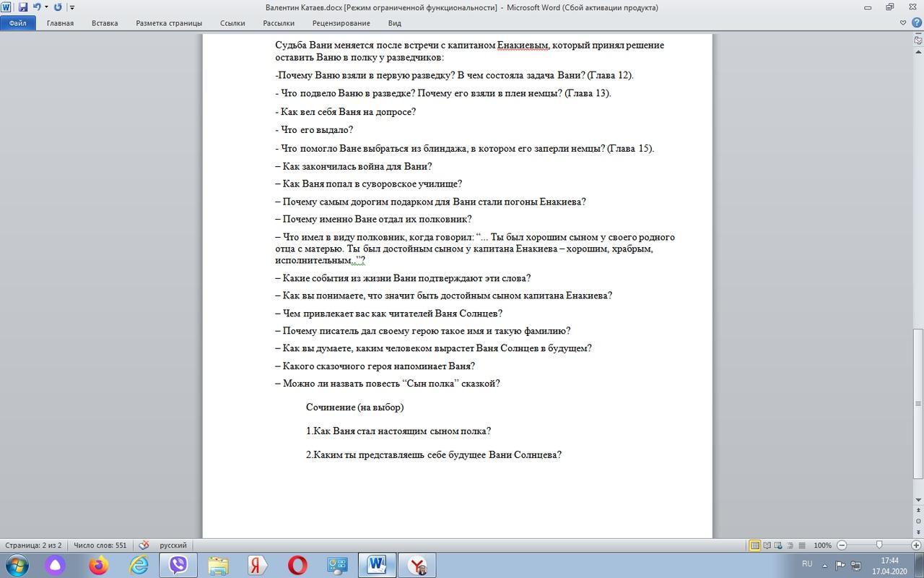Restore down the Word window

point(889,7)
